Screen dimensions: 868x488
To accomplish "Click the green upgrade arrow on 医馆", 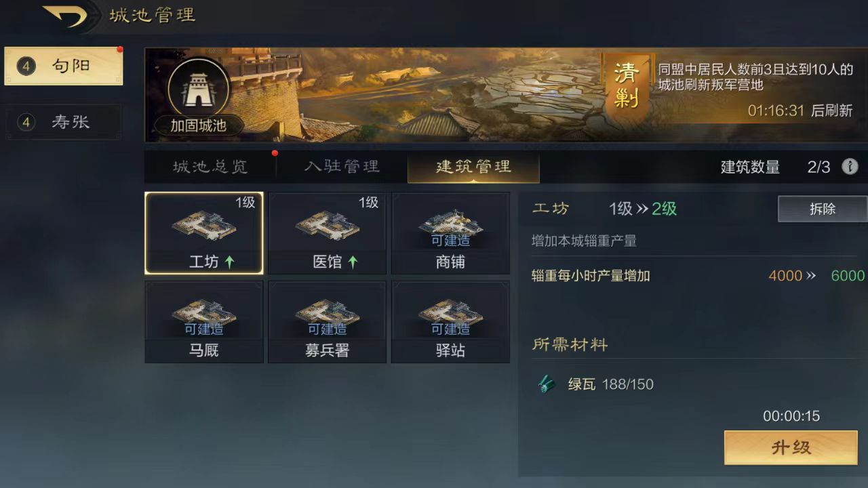I will (x=353, y=262).
